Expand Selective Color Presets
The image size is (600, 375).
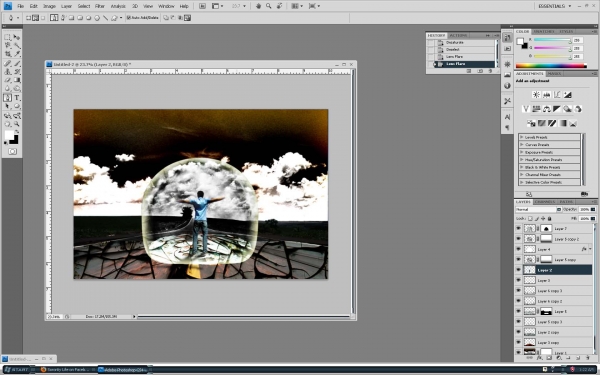522,182
